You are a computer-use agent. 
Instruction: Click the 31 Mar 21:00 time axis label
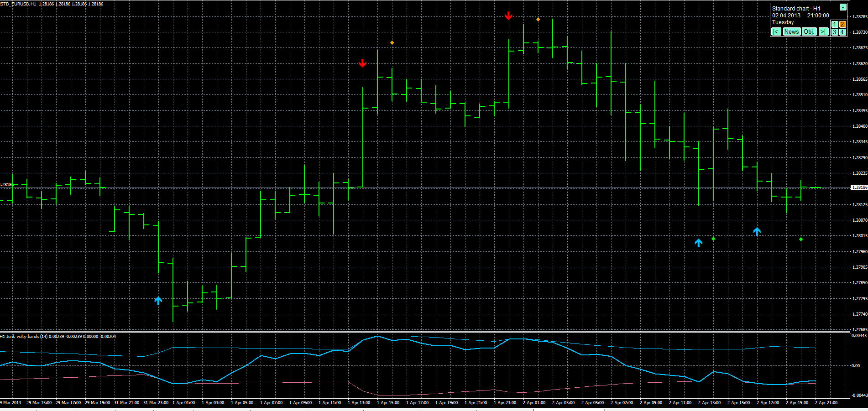point(126,403)
